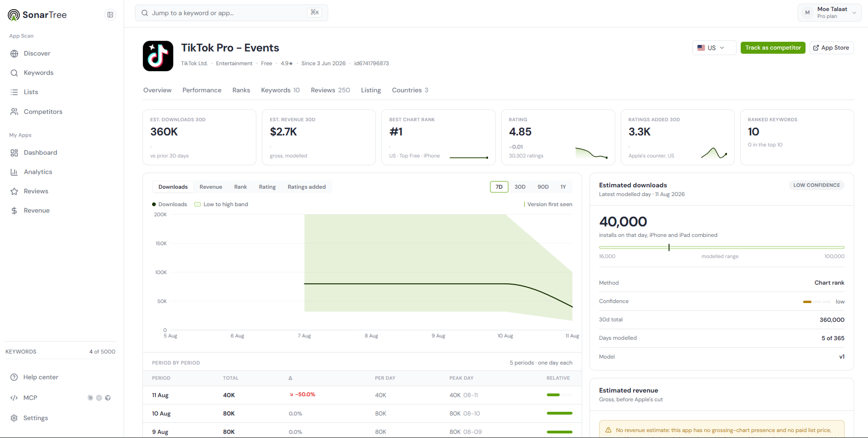
Task: Switch the chart metric to Rating
Action: tap(267, 187)
